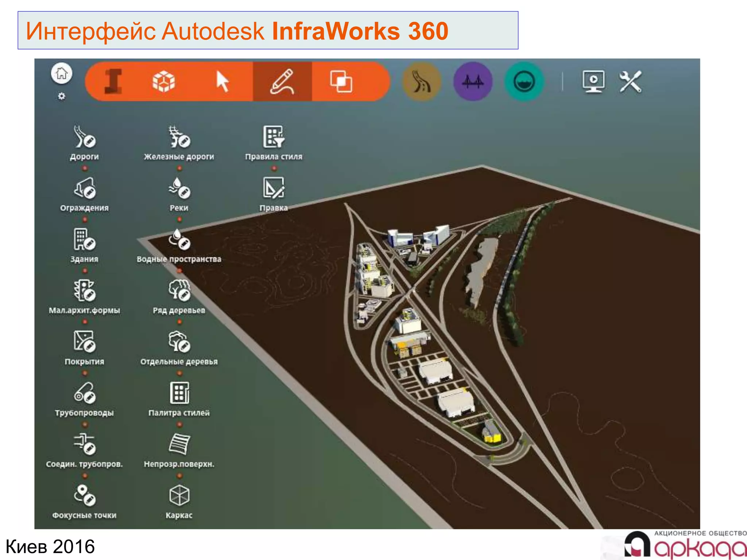The image size is (747, 560).
Task: Open the settings wrench and screwdriver tool
Action: pyautogui.click(x=631, y=81)
